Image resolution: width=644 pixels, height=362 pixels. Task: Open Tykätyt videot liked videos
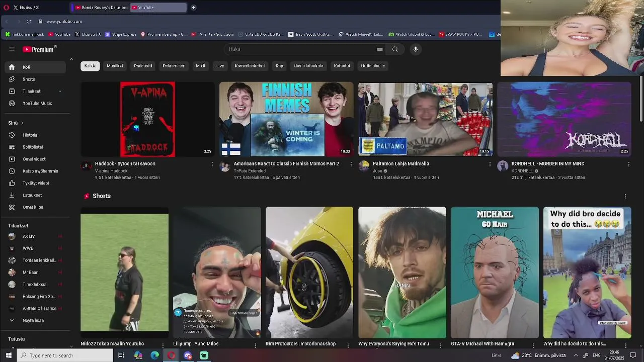[35, 184]
